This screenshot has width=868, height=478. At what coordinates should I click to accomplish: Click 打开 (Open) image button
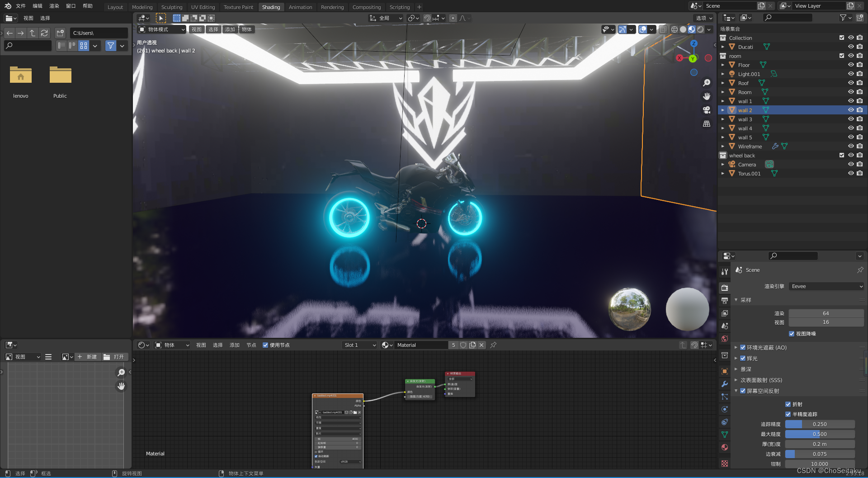point(114,357)
